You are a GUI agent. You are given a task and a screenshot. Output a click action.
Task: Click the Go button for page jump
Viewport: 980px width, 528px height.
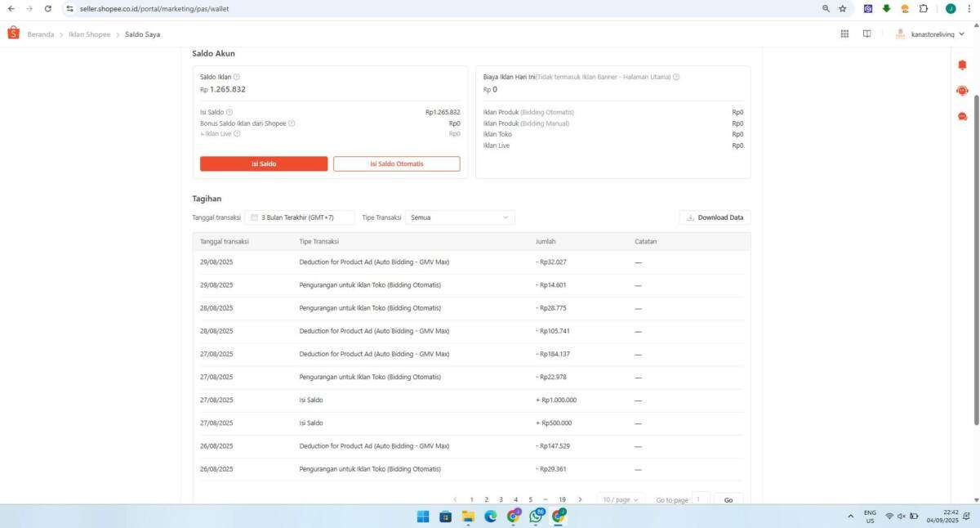click(728, 499)
